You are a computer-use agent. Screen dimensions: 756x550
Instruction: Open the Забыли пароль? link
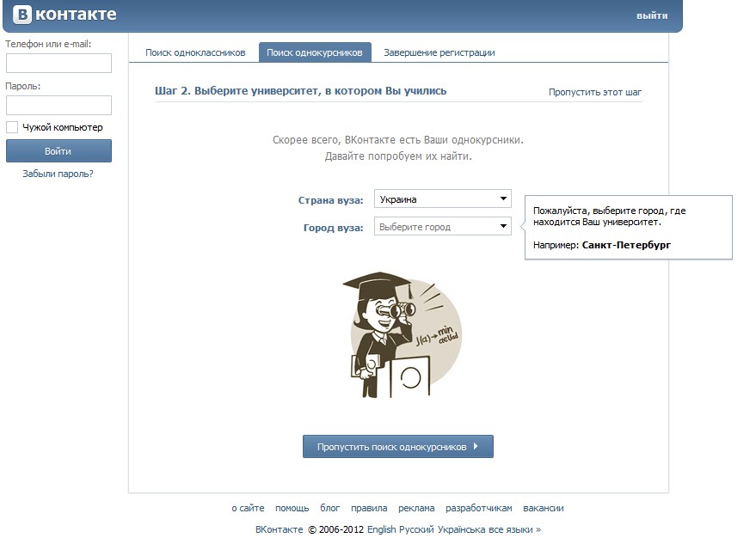(58, 174)
